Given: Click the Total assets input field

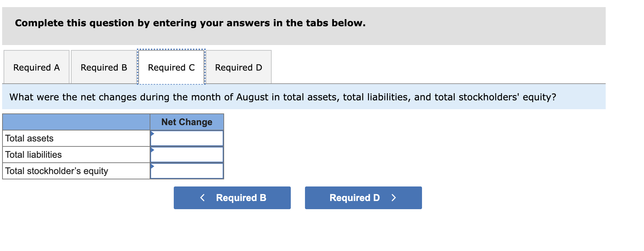Looking at the screenshot, I should [187, 138].
